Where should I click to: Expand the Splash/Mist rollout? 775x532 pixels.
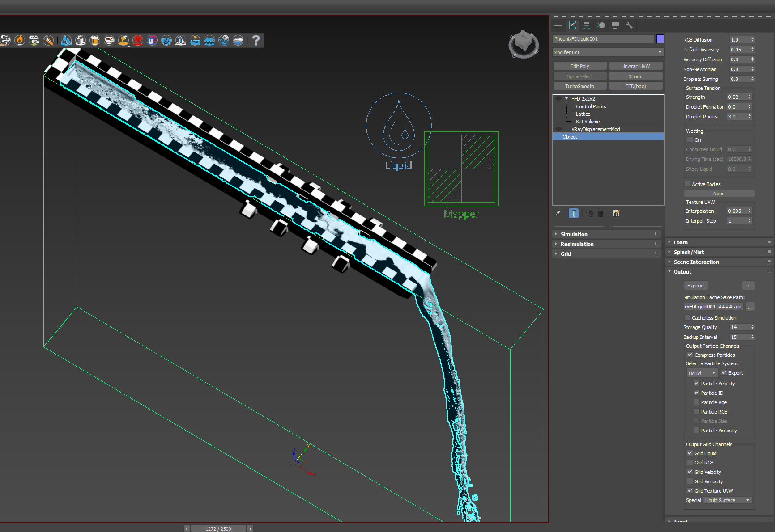point(720,252)
